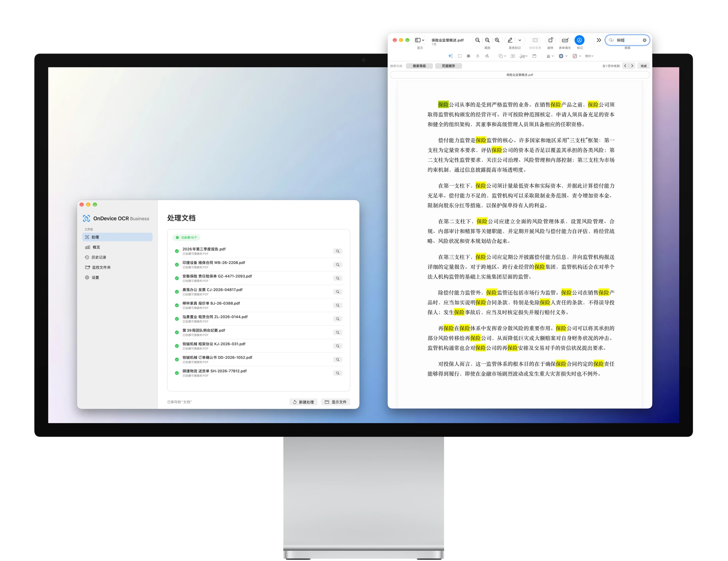Select the draw scribble tool in markup bar
Image resolution: width=728 pixels, height=561 pixels.
point(487,56)
